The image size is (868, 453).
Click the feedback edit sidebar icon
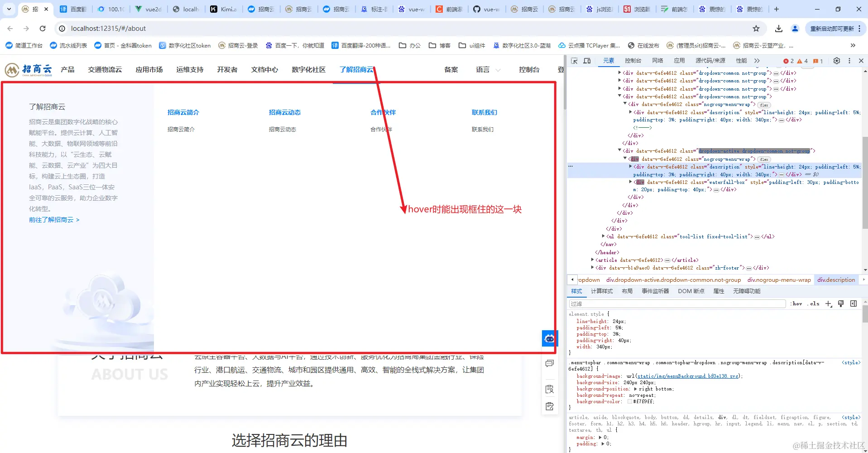coord(550,406)
